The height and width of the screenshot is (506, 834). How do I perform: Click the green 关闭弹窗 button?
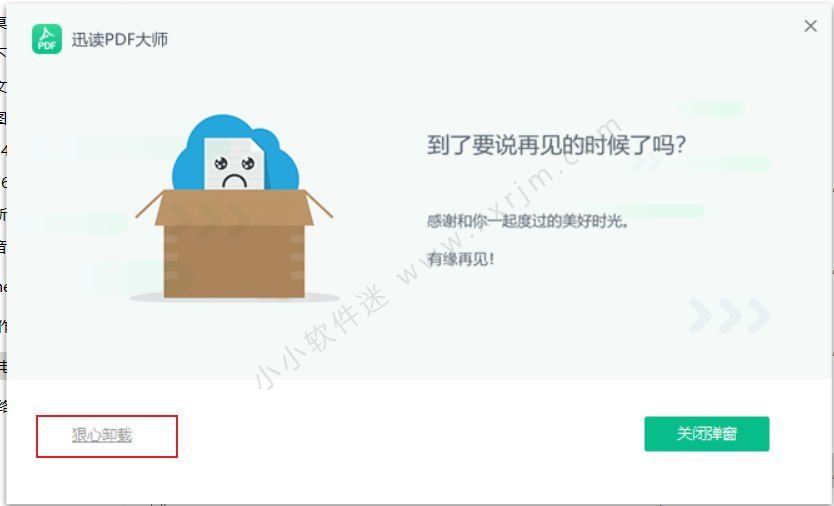coord(706,434)
